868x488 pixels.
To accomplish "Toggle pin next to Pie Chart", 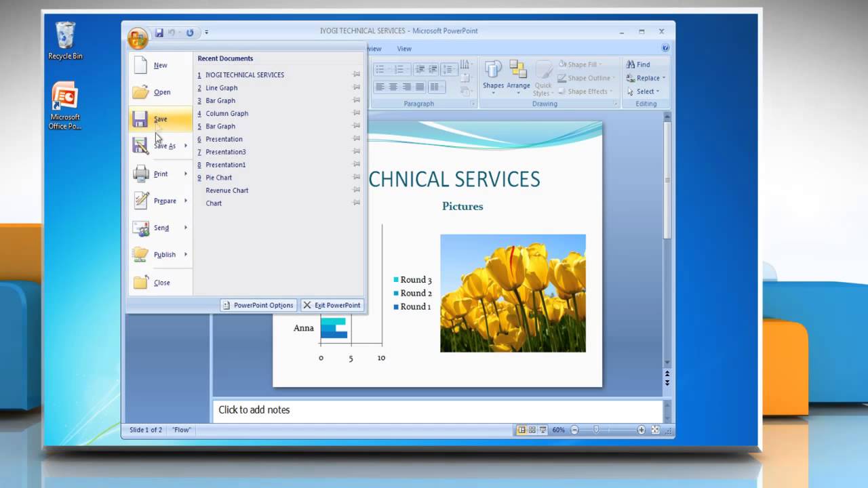I will (357, 178).
